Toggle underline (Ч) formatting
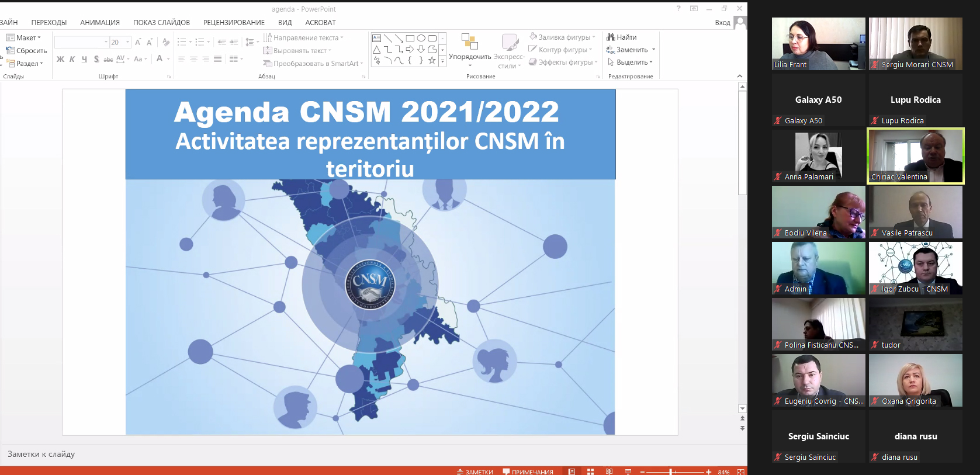Image resolution: width=980 pixels, height=475 pixels. (84, 59)
